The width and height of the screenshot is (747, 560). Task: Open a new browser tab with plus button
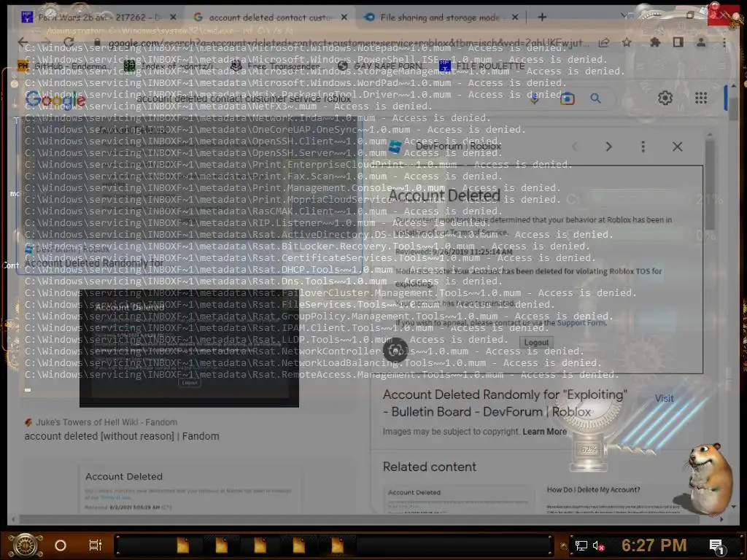[x=542, y=17]
